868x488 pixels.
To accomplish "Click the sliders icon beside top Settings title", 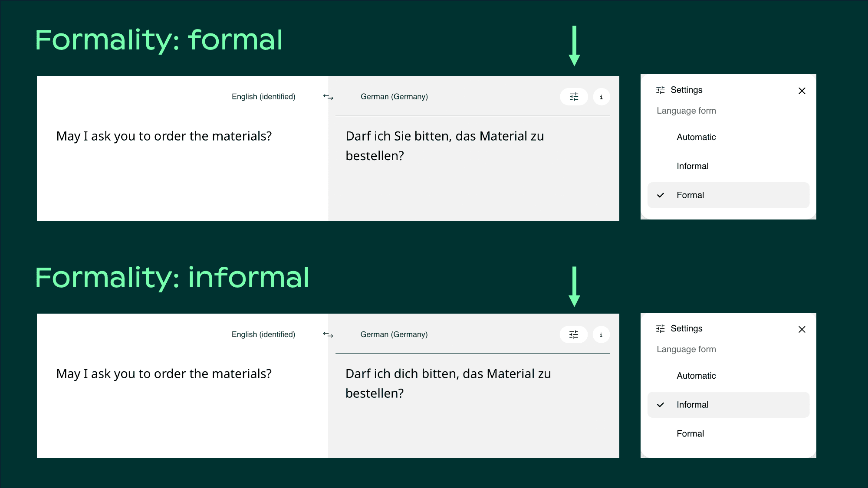I will tap(660, 90).
